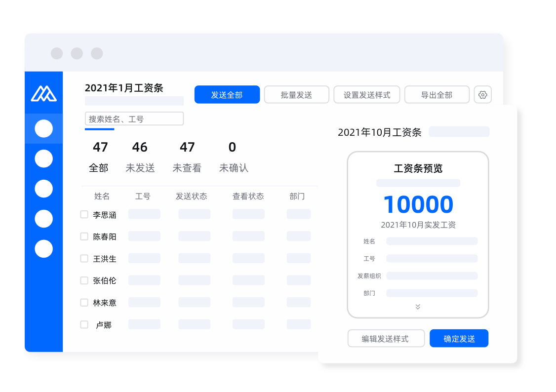
Task: Tick the checkbox beside 李思涵
Action: (x=84, y=214)
